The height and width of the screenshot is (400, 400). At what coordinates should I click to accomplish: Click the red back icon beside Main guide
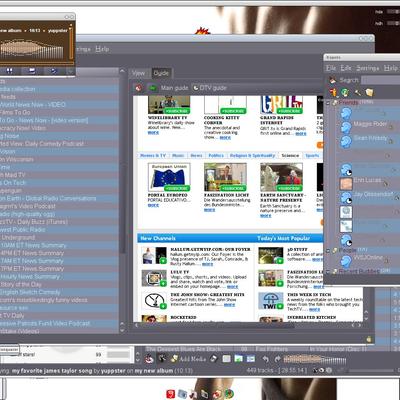click(x=139, y=88)
